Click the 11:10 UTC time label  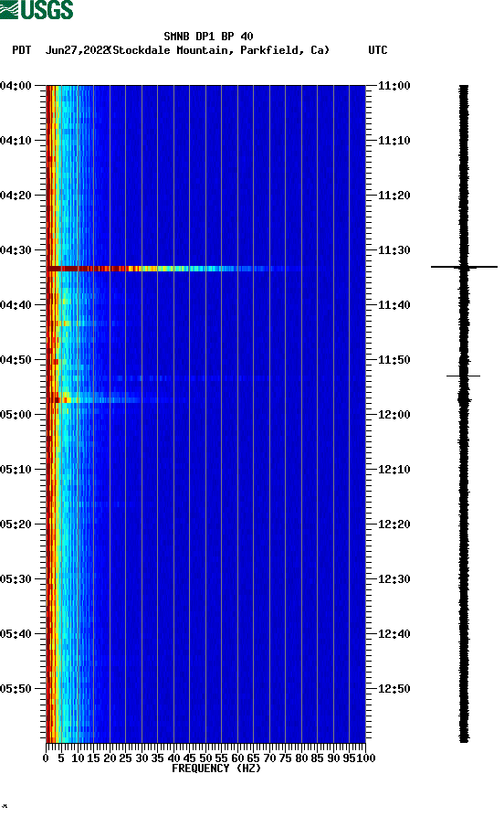coord(394,141)
